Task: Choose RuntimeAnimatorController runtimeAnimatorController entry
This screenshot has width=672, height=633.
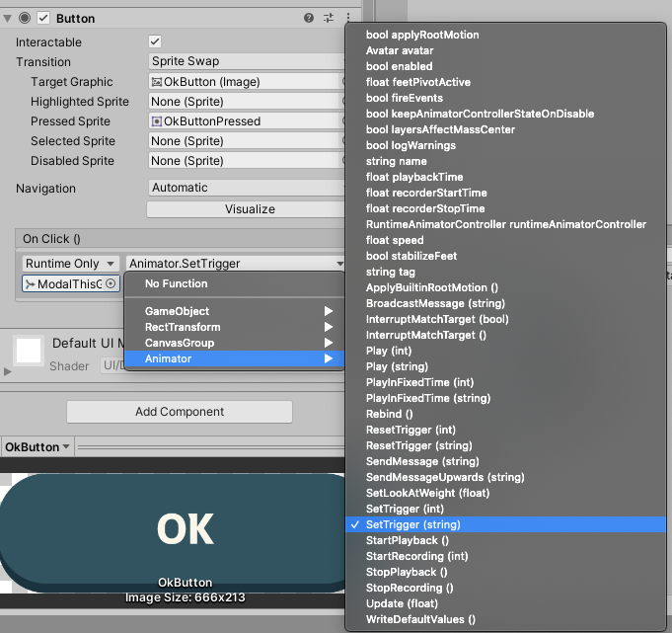Action: (505, 224)
